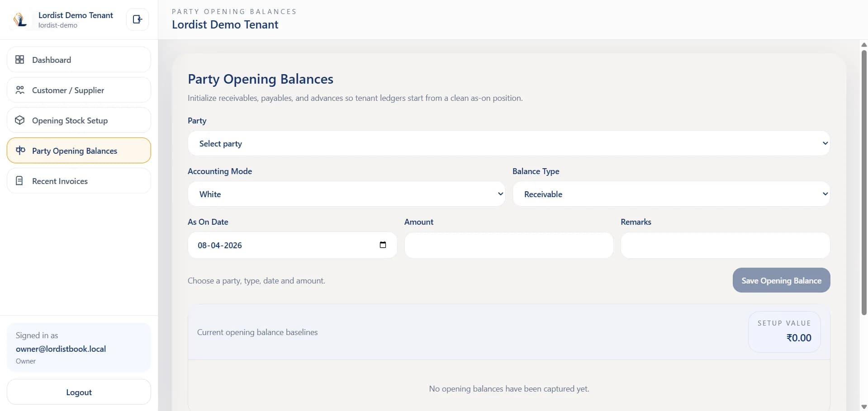The image size is (868, 411).
Task: Click the sign-out icon beside tenant name
Action: click(138, 19)
